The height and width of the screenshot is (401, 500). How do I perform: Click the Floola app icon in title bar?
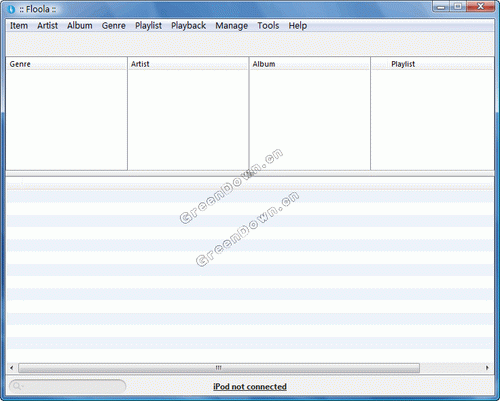[x=11, y=9]
